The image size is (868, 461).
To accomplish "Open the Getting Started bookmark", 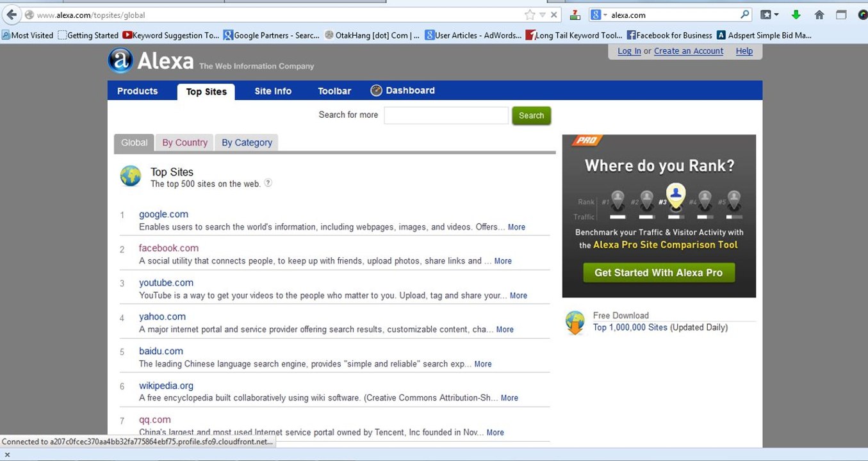I will point(88,35).
